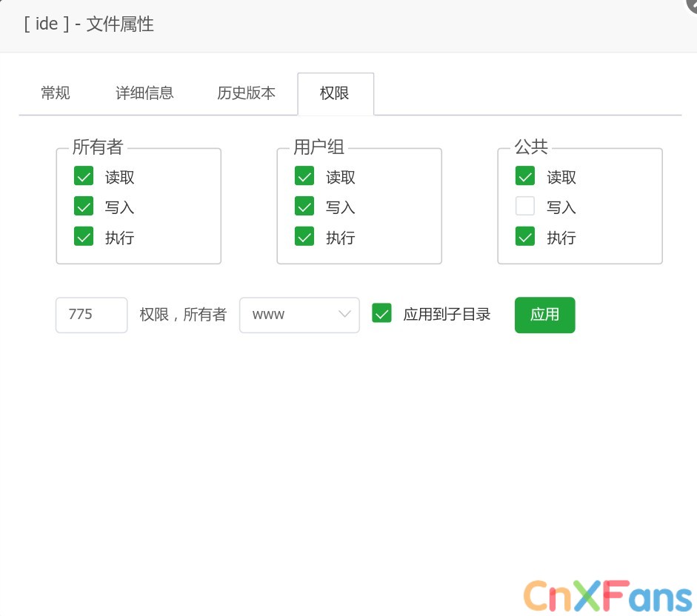The width and height of the screenshot is (697, 616).
Task: Switch to the 常规 tab
Action: pos(54,93)
